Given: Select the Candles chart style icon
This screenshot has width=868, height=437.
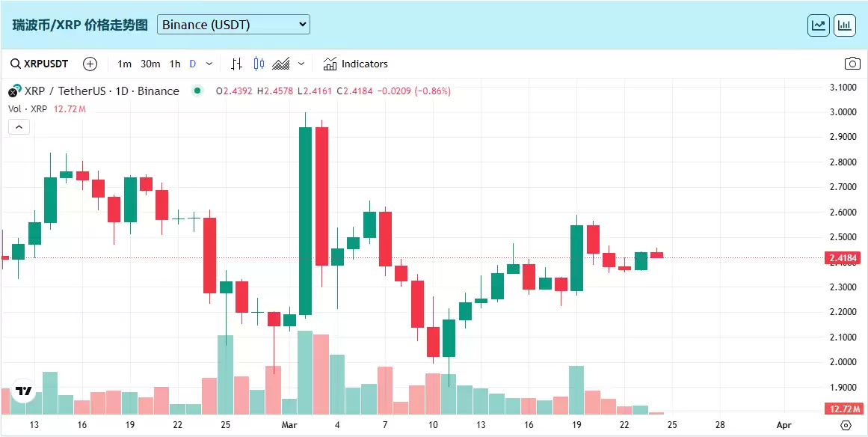Looking at the screenshot, I should (259, 64).
